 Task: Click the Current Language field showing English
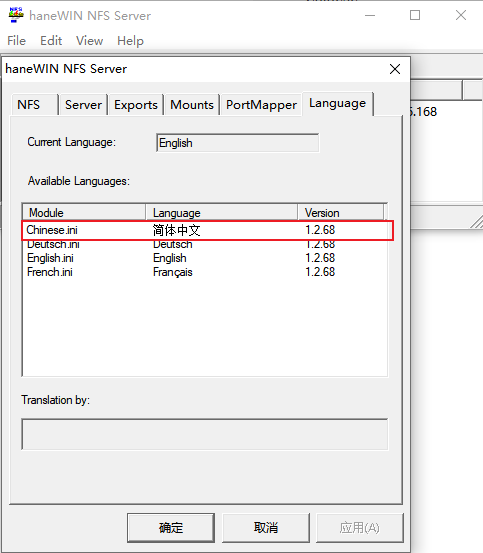pyautogui.click(x=237, y=143)
